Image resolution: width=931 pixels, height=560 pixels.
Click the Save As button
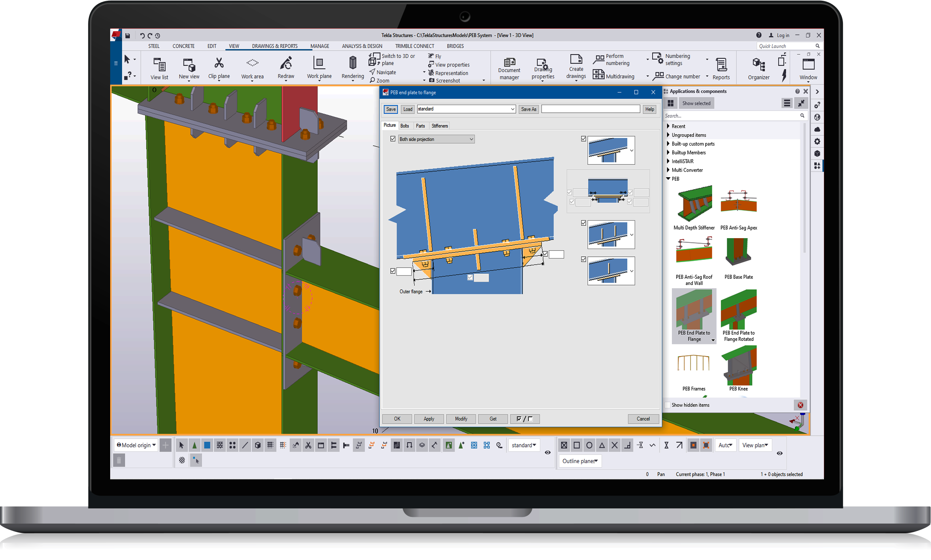[528, 109]
